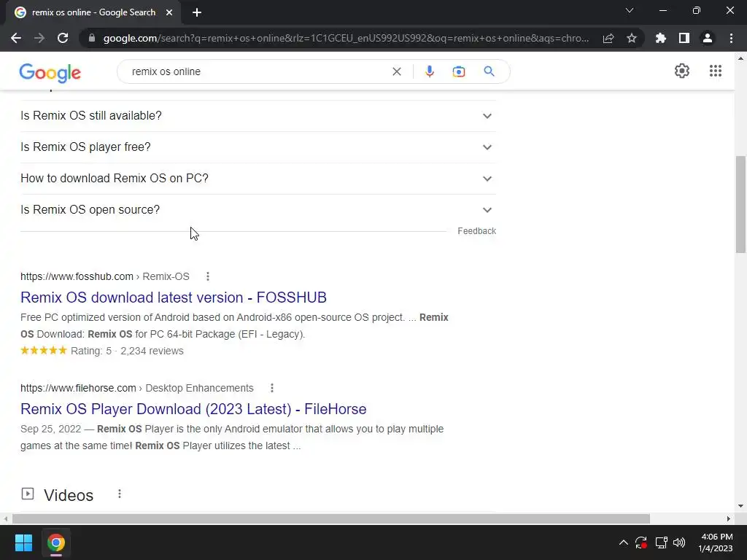This screenshot has width=747, height=560.
Task: View site information lock icon
Action: pos(92,38)
